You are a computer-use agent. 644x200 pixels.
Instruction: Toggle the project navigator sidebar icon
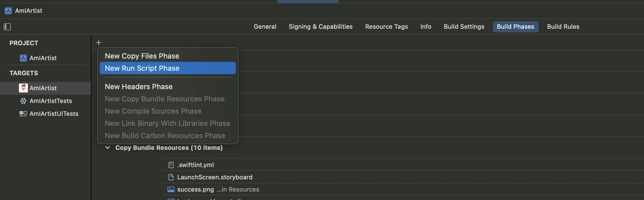point(7,27)
